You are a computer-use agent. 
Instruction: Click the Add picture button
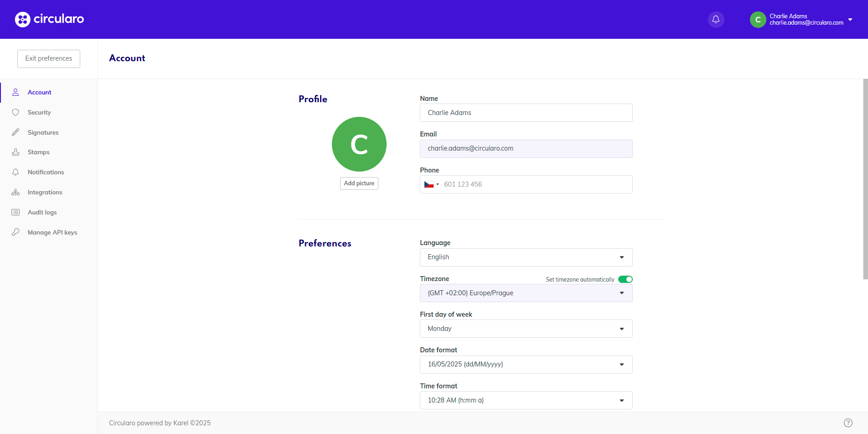[x=359, y=183]
